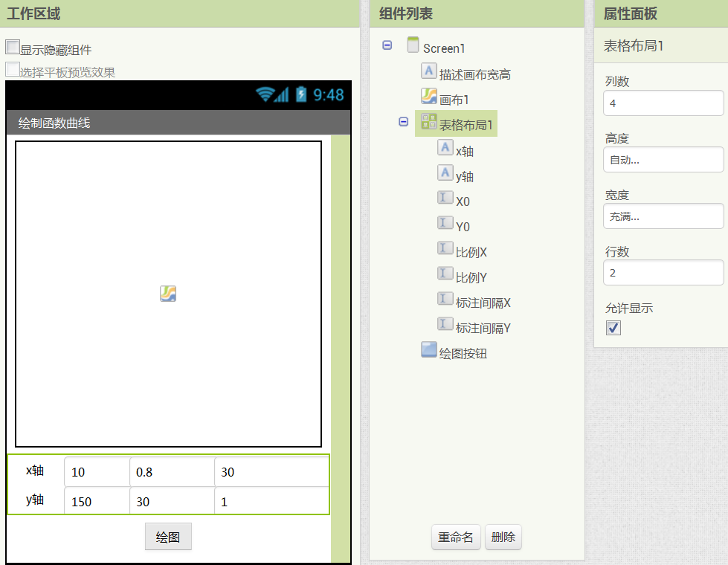Click the 删除 button
Image resolution: width=728 pixels, height=565 pixels.
click(503, 537)
